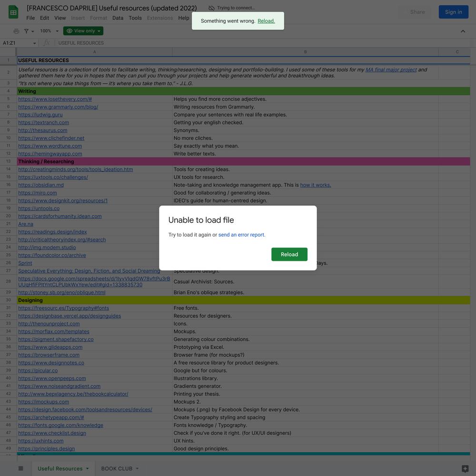Click the A1:Z1 name box

pos(16,43)
